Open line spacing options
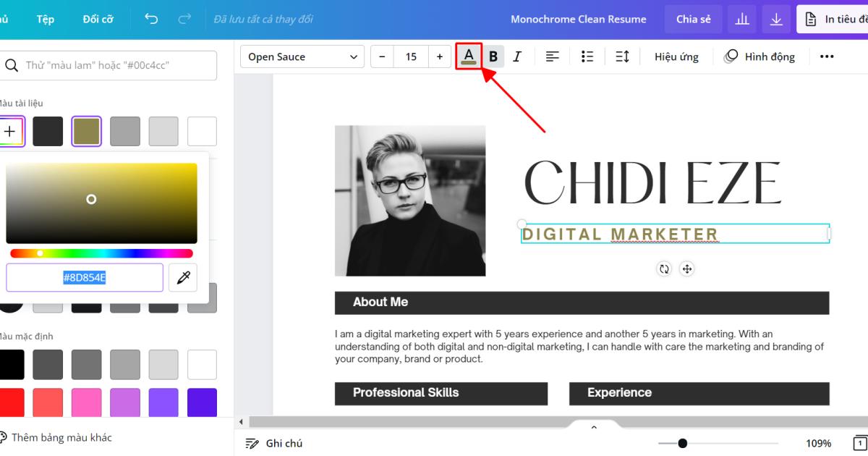 [622, 56]
